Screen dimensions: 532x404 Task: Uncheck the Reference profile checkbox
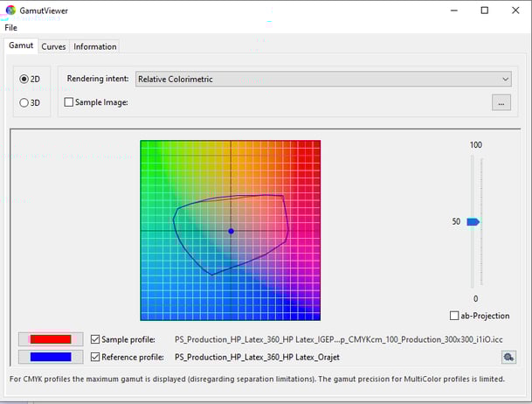(95, 357)
